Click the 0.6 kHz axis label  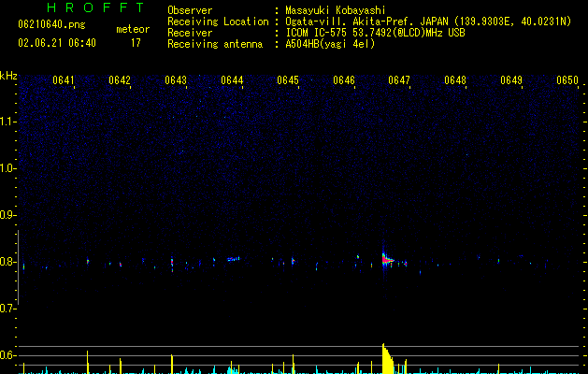(x=8, y=355)
